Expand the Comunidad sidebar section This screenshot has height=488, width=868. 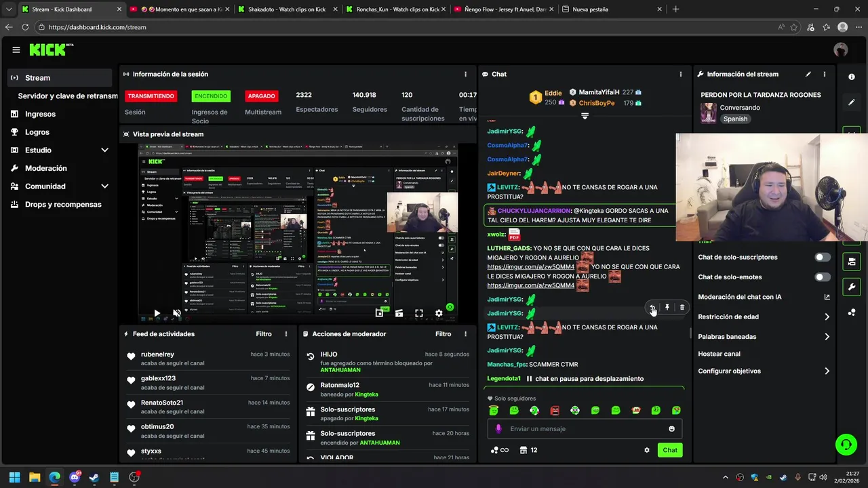click(104, 186)
